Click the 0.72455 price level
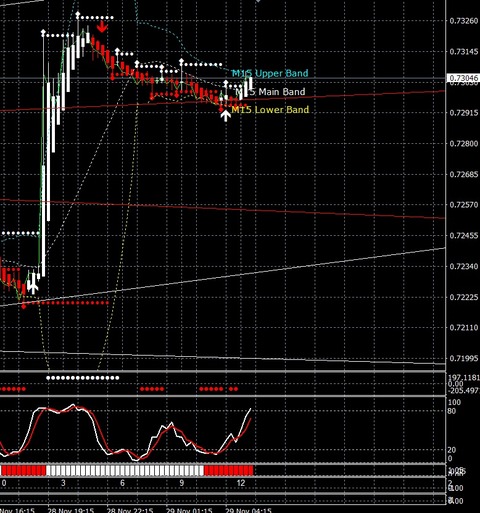480x513 pixels. point(464,236)
